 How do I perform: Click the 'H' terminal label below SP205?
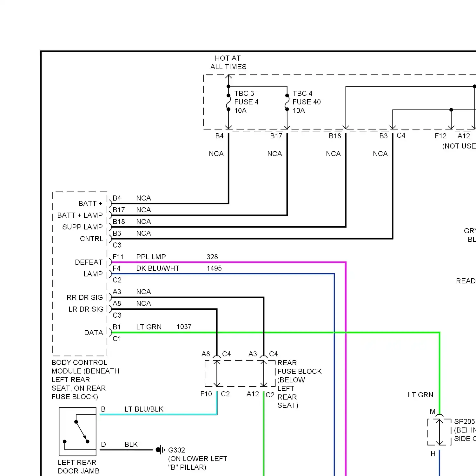click(x=433, y=454)
